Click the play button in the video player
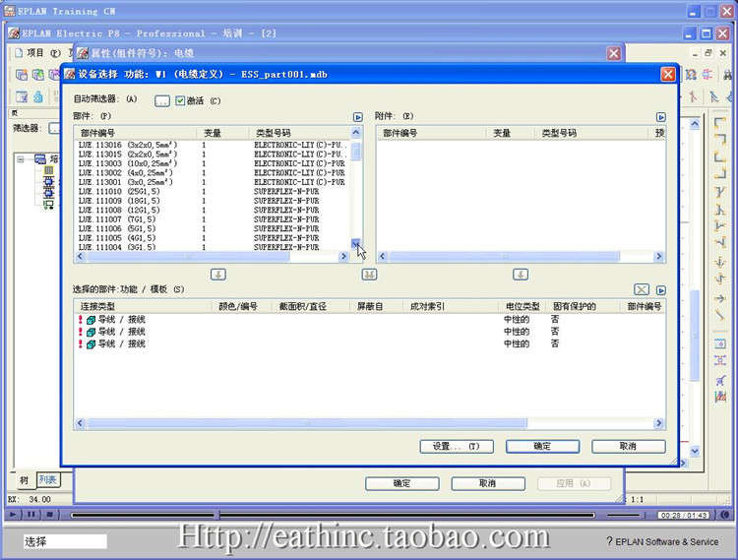 tap(13, 515)
